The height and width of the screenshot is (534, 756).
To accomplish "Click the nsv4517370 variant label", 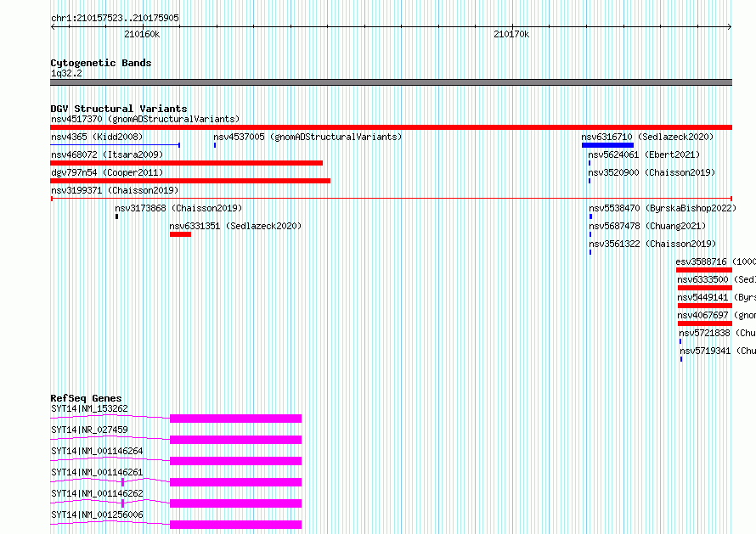I will pyautogui.click(x=145, y=119).
